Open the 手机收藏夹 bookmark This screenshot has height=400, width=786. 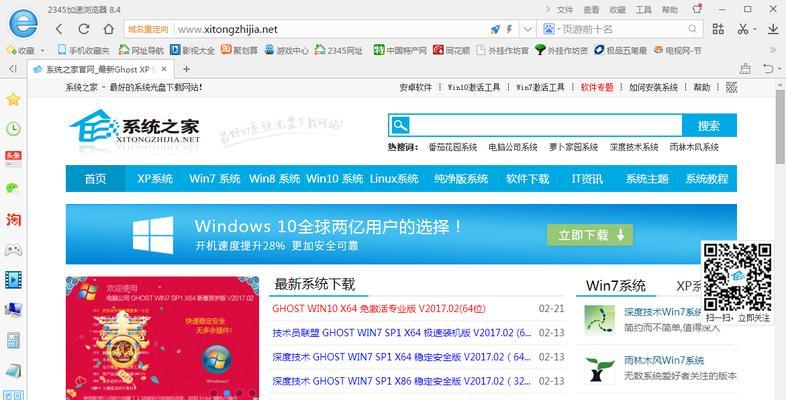[84, 50]
